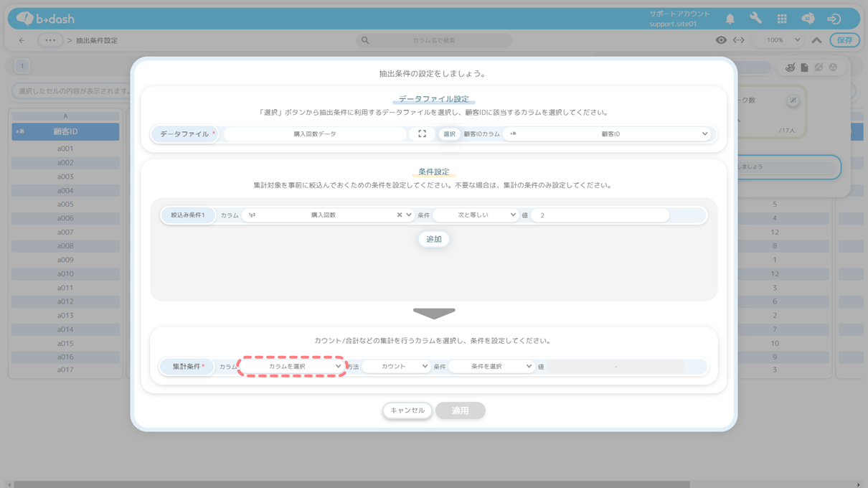Select the 顧客ID column header
868x488 pixels.
click(65, 132)
